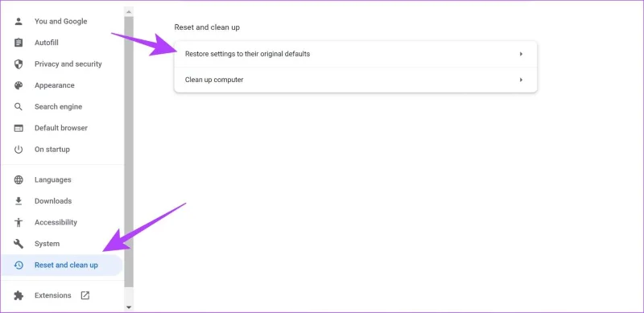644x313 pixels.
Task: Click the Appearance palette icon
Action: [19, 85]
